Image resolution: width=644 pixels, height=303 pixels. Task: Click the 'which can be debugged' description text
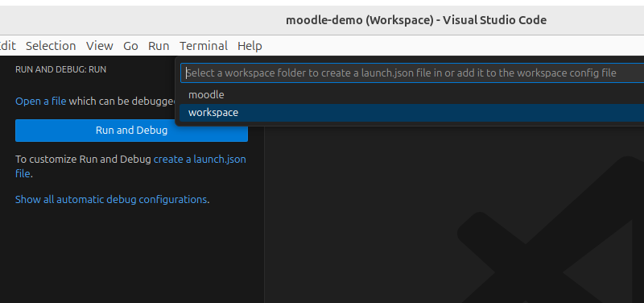122,102
